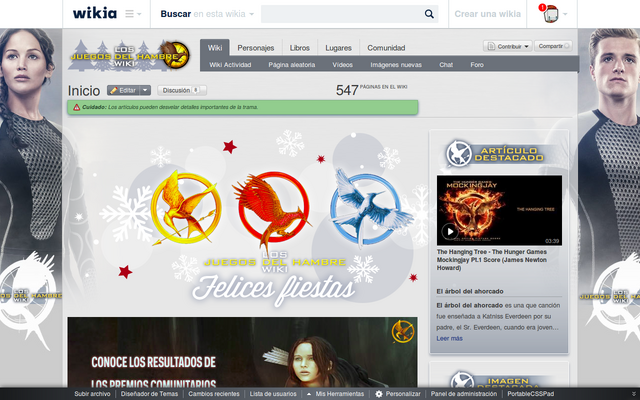Open Imágenes nuevas
640x400 pixels.
click(396, 64)
